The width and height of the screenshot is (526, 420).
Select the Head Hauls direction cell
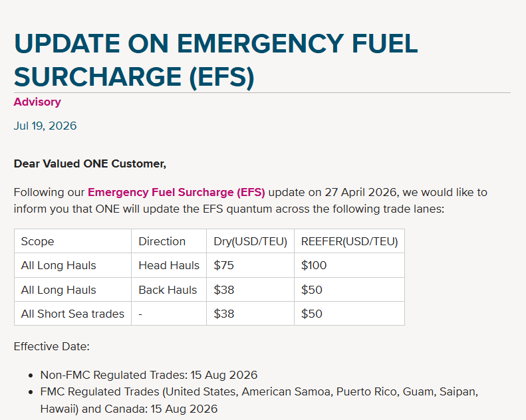[x=169, y=265]
